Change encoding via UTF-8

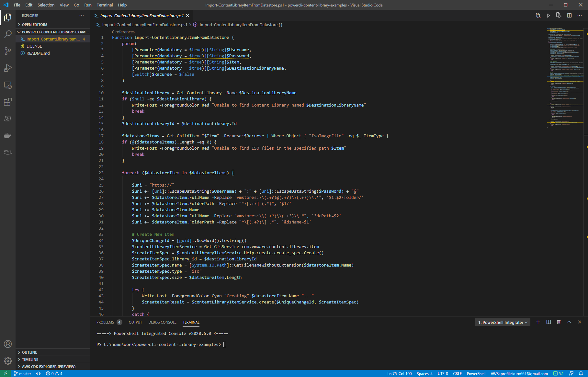tap(443, 373)
